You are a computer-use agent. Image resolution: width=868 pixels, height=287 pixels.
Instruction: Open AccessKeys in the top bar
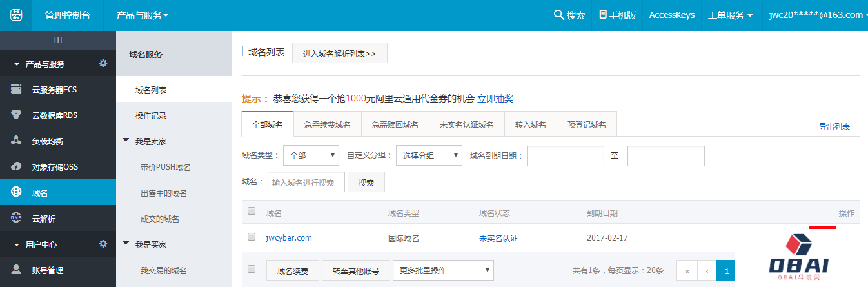[672, 15]
